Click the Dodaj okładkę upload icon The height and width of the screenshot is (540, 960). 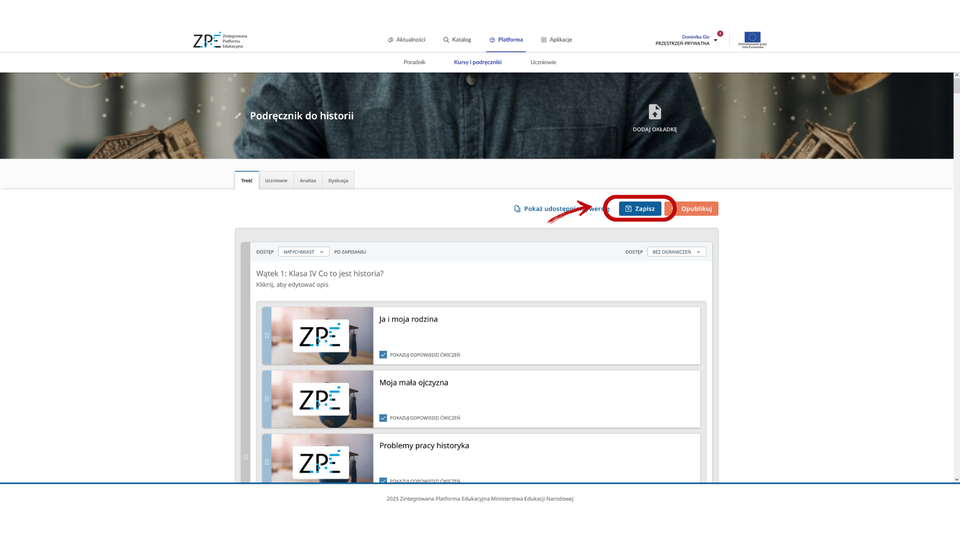click(655, 112)
